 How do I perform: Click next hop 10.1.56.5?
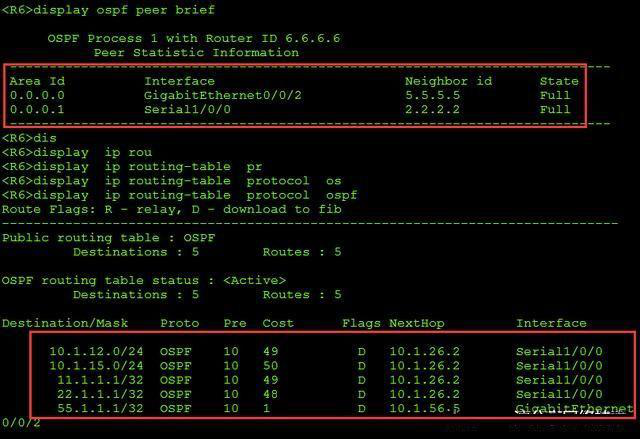pyautogui.click(x=424, y=408)
